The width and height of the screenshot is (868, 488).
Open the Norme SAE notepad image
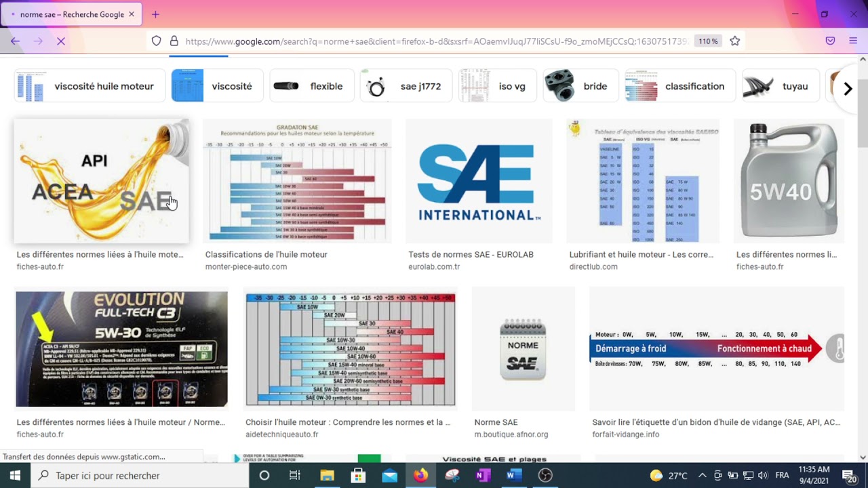524,349
